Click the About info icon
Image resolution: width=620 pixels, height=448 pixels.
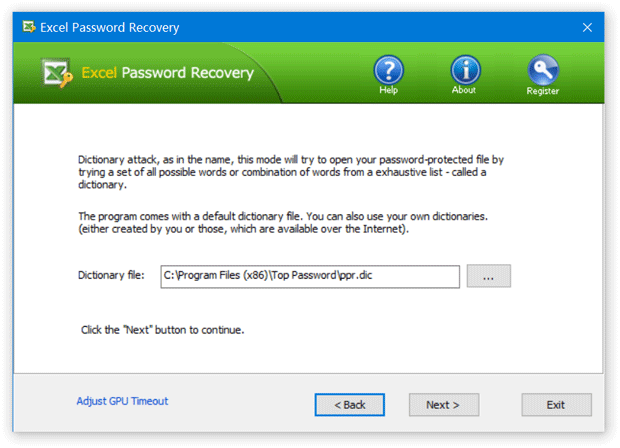coord(464,70)
